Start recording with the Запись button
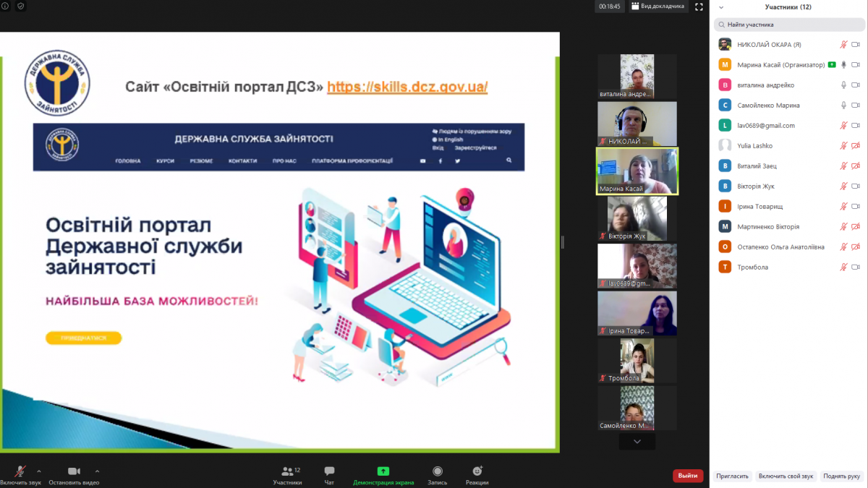The image size is (868, 488). coord(437,474)
